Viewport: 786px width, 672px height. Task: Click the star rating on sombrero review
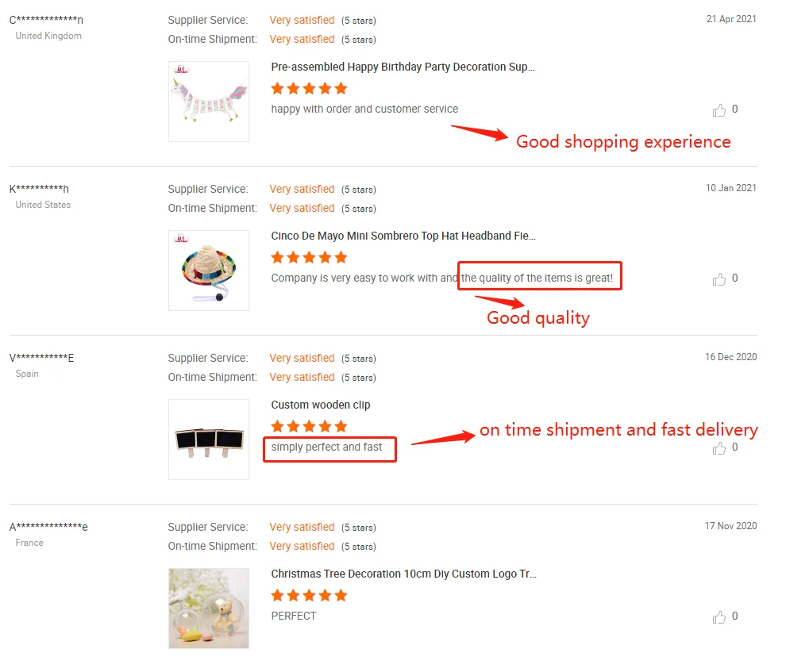pyautogui.click(x=309, y=257)
